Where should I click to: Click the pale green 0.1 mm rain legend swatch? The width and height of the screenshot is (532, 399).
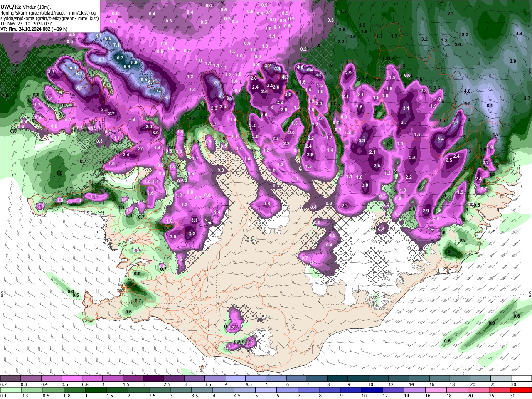(11, 389)
